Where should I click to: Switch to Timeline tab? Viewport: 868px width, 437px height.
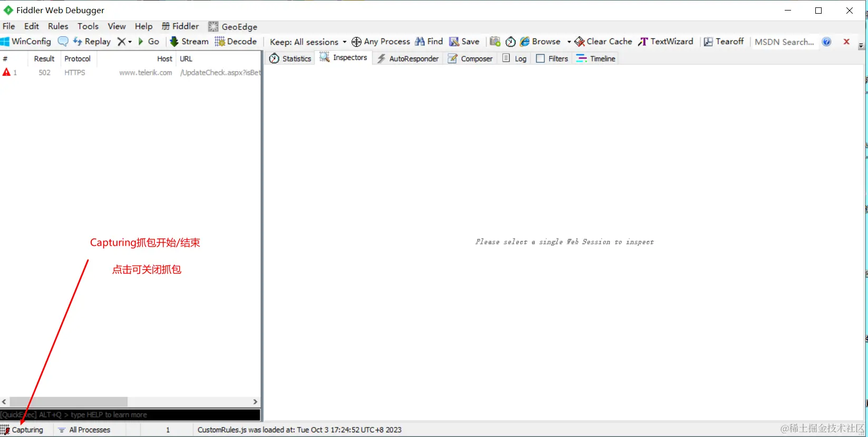(x=596, y=58)
